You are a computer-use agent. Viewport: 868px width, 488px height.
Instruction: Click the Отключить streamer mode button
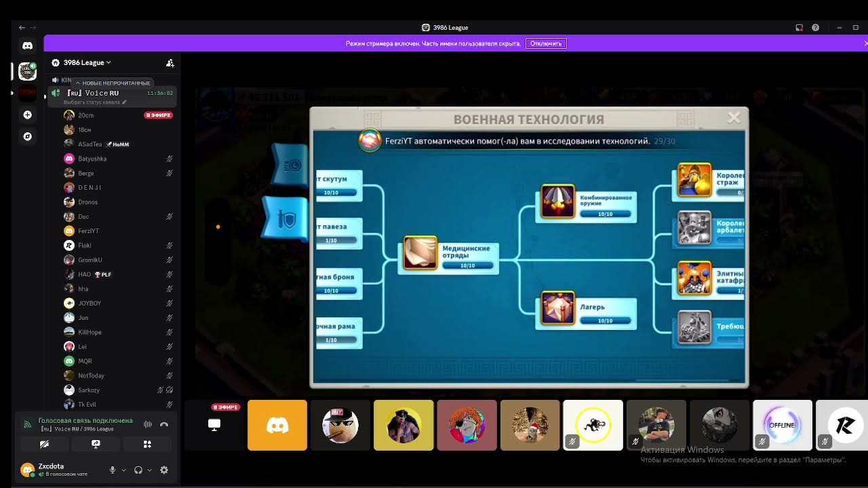(x=546, y=43)
